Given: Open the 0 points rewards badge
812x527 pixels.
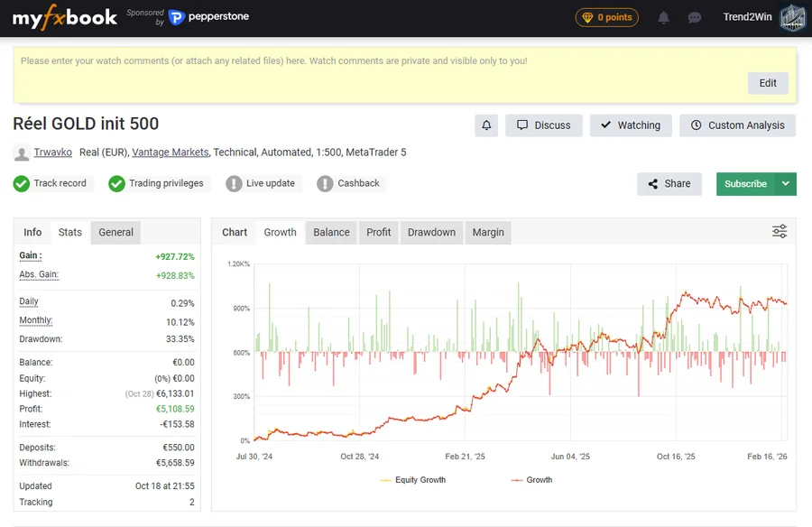Looking at the screenshot, I should pyautogui.click(x=607, y=18).
